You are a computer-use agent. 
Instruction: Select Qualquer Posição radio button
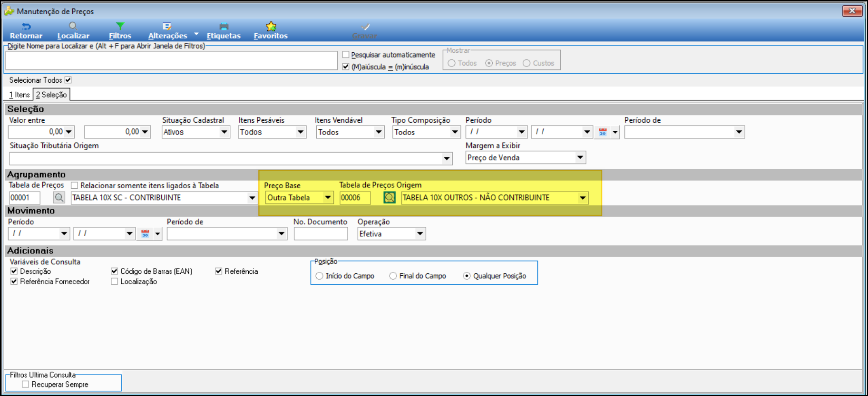pos(467,276)
